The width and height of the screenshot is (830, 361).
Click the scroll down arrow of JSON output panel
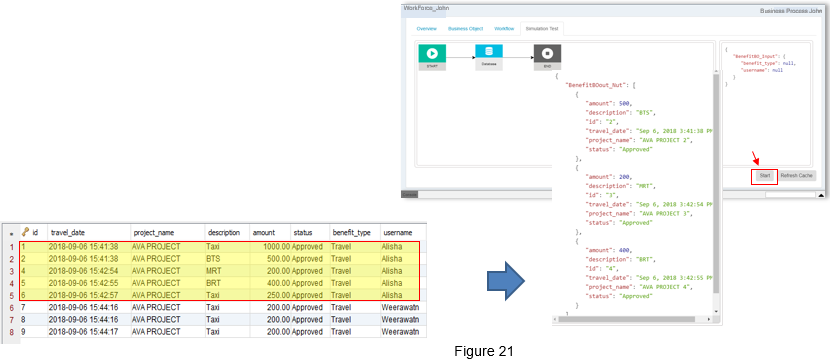716,311
